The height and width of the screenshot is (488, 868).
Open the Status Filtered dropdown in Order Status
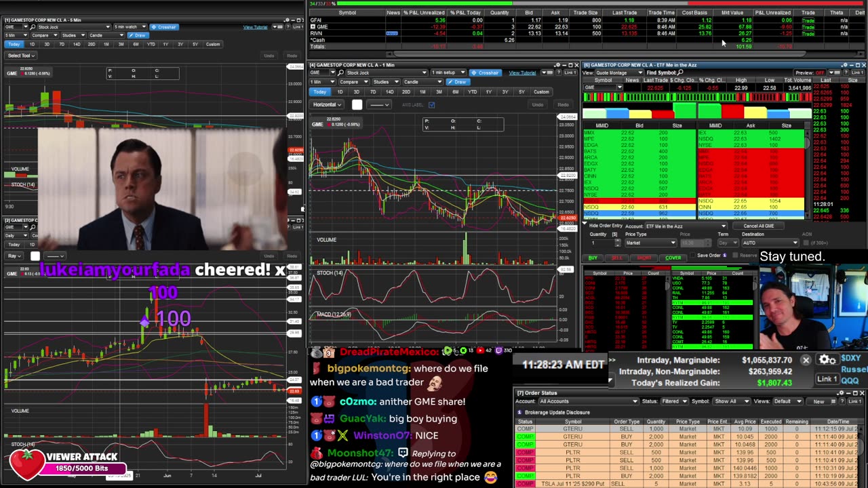click(x=675, y=401)
